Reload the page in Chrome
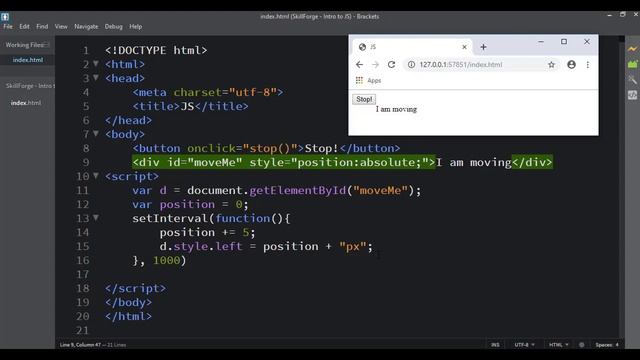Image resolution: width=640 pixels, height=360 pixels. point(391,64)
